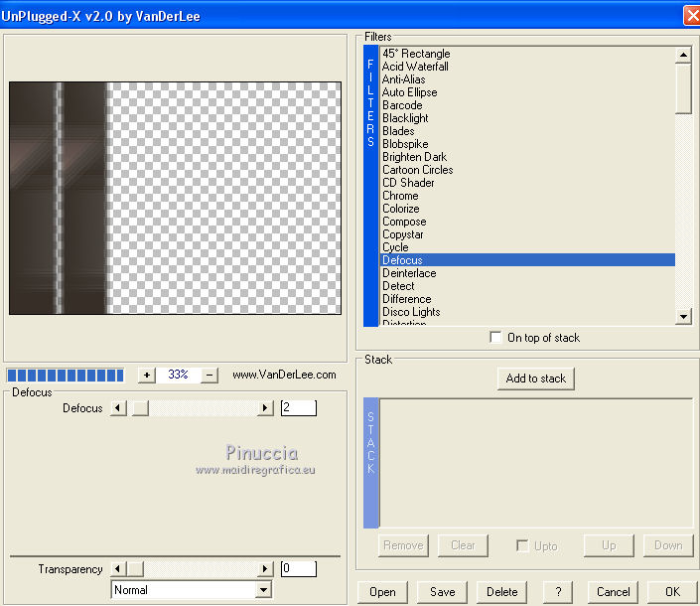The width and height of the screenshot is (700, 606).
Task: Click the Transparency value input field
Action: click(299, 568)
